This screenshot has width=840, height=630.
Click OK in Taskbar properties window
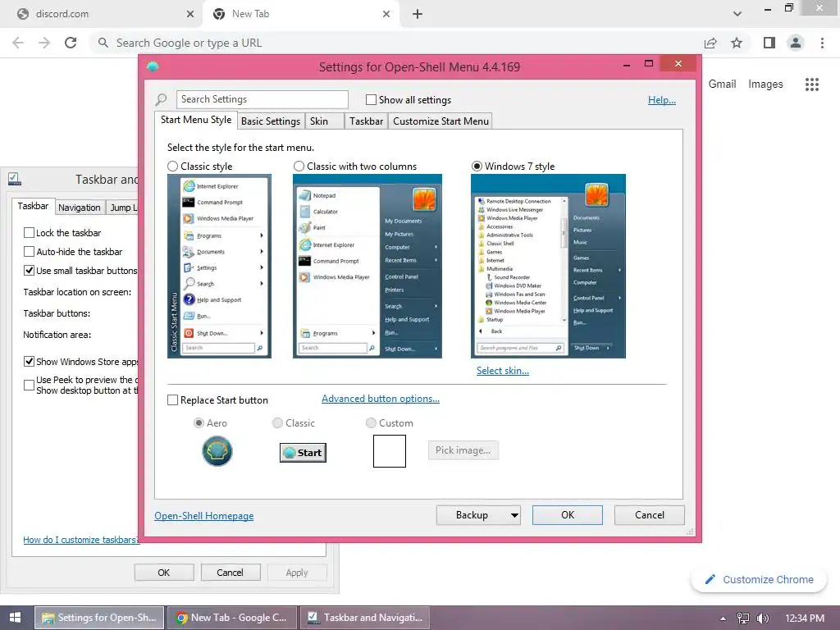pos(163,572)
